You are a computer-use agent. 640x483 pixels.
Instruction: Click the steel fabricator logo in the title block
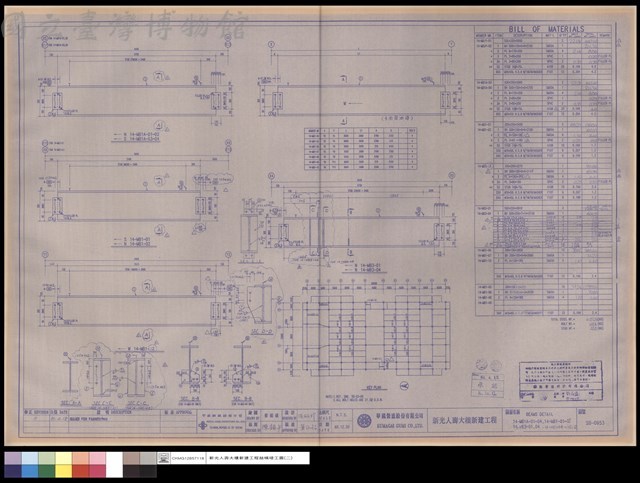point(202,425)
